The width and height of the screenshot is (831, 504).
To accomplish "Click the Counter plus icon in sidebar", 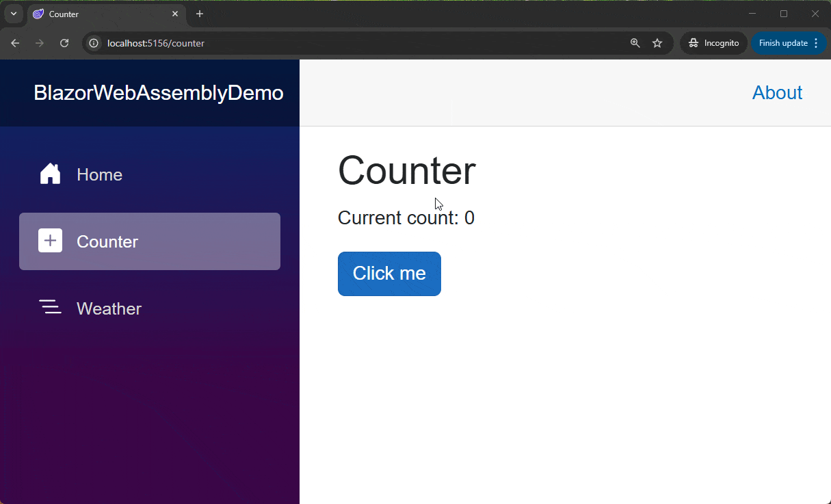I will (51, 241).
